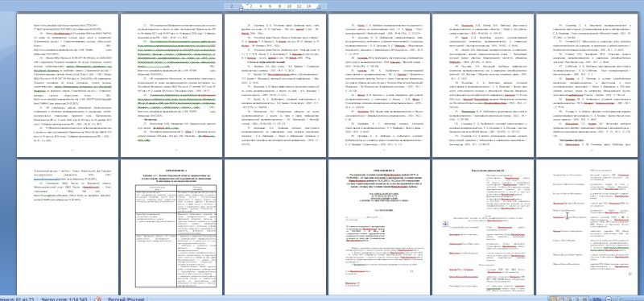Click the empty blank page
The image size is (644, 301).
click(x=275, y=227)
